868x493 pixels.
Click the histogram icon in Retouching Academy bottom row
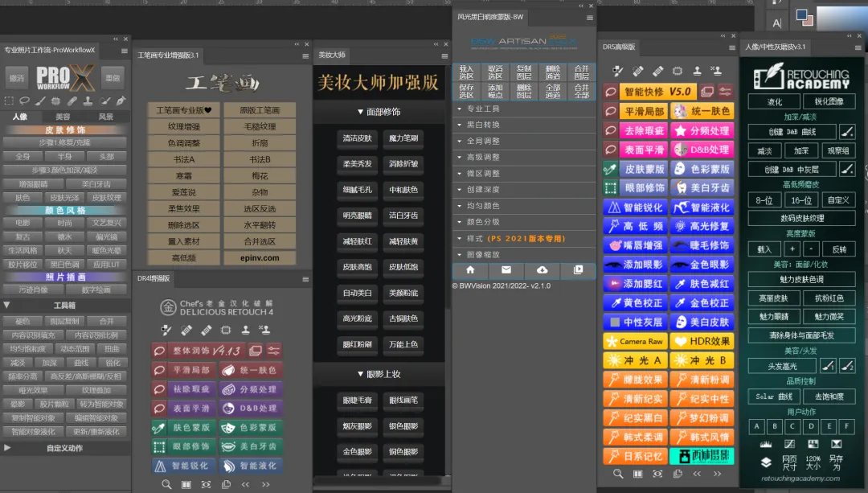coord(766,444)
